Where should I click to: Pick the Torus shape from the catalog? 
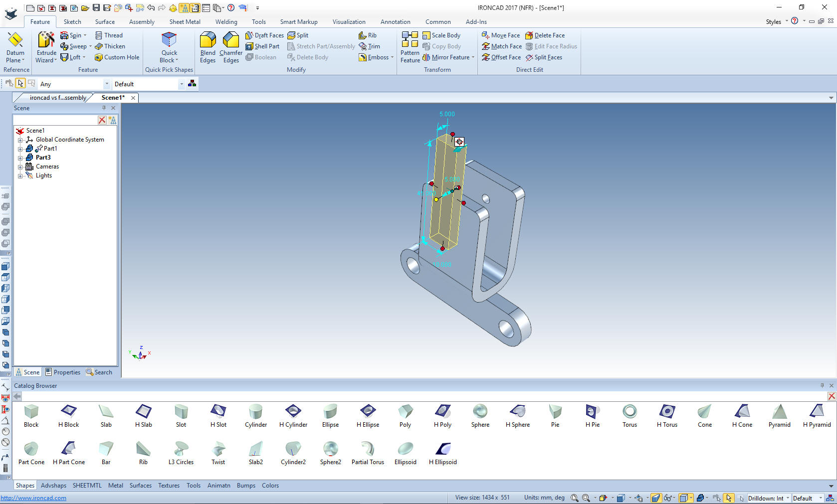(629, 416)
